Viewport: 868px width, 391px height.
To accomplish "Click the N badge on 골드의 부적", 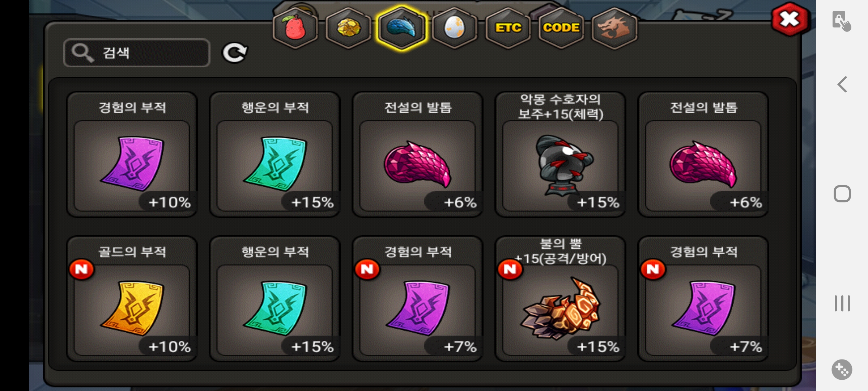I will tap(82, 269).
